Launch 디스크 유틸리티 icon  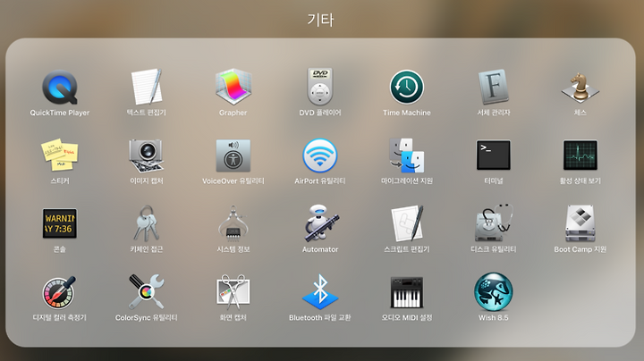pos(493,223)
